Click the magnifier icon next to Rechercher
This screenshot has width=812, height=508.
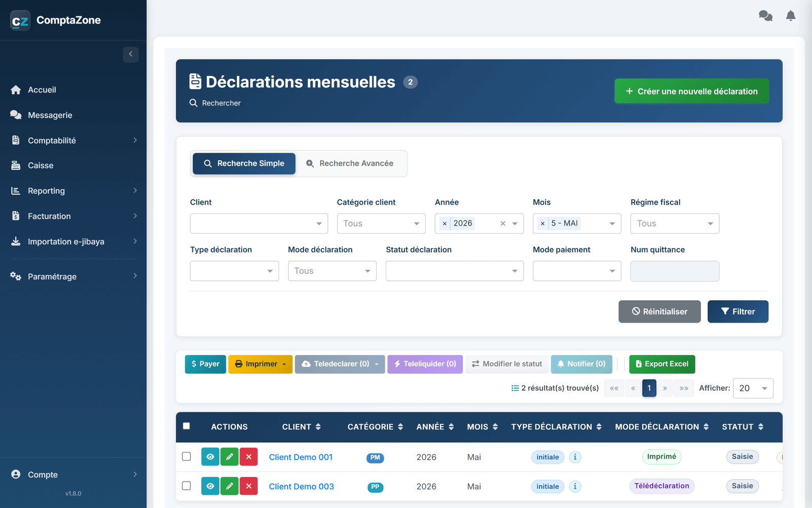[193, 103]
